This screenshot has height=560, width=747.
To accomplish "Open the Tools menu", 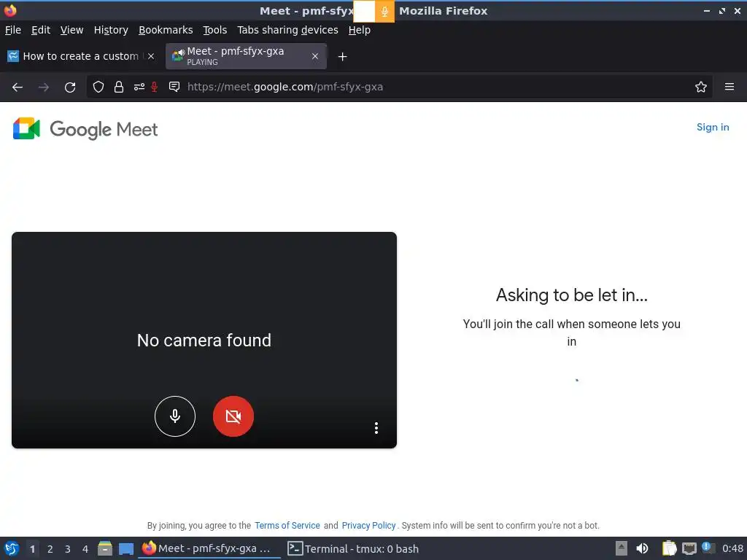I will point(215,30).
